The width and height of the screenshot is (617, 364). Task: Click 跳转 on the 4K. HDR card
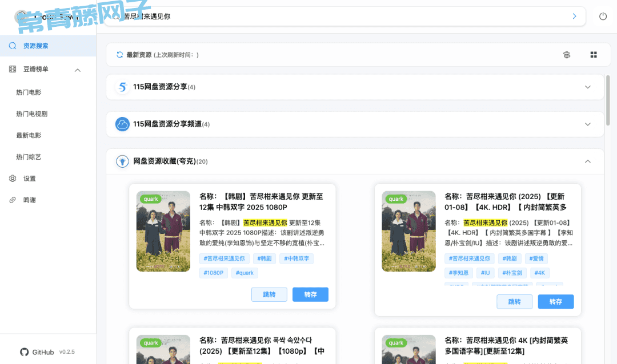point(514,301)
